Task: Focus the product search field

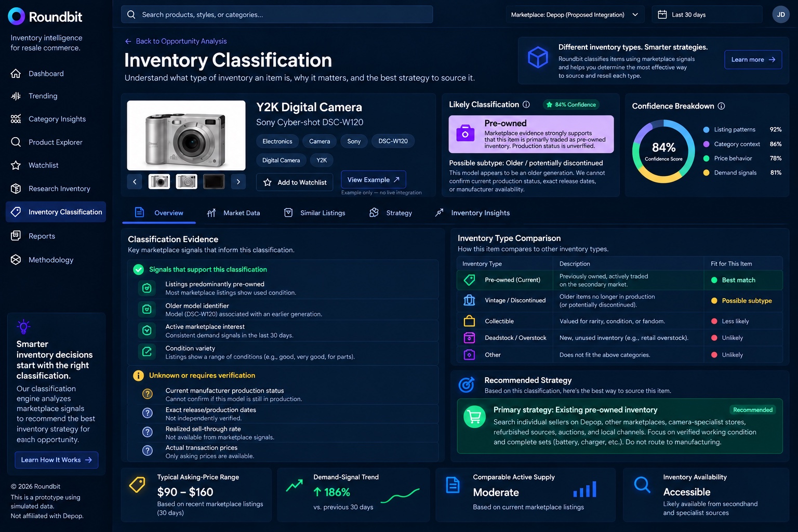Action: click(277, 15)
